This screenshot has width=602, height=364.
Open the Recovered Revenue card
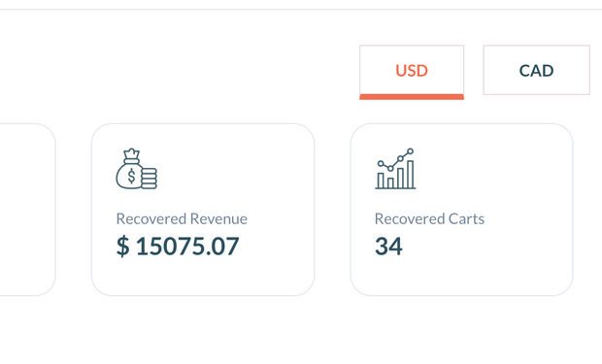(203, 210)
